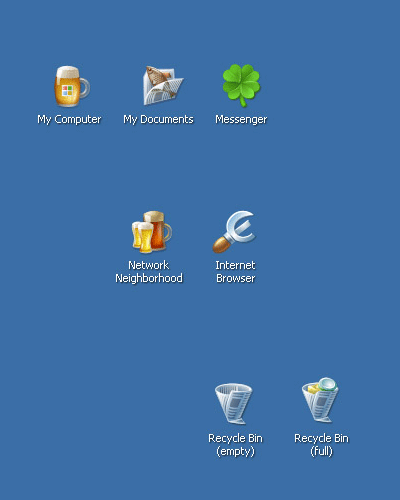Image resolution: width=400 pixels, height=500 pixels.
Task: Click the "Recycle Bin (empty)" label
Action: [x=235, y=445]
